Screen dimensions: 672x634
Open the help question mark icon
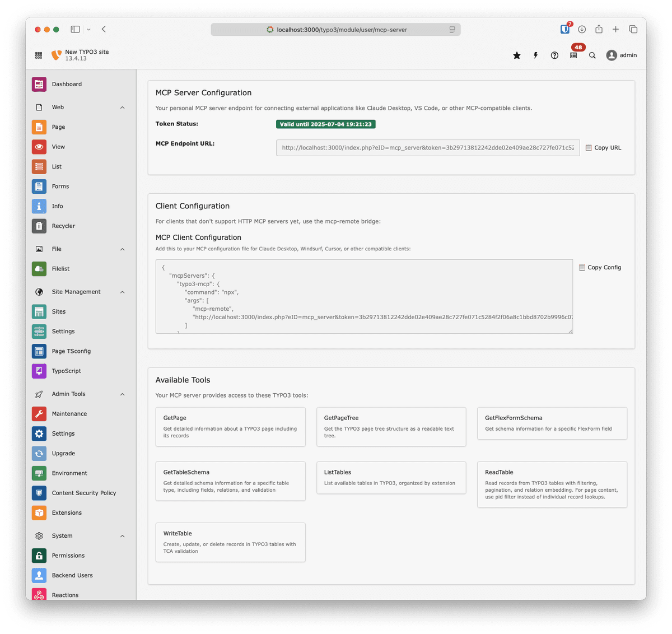coord(554,55)
